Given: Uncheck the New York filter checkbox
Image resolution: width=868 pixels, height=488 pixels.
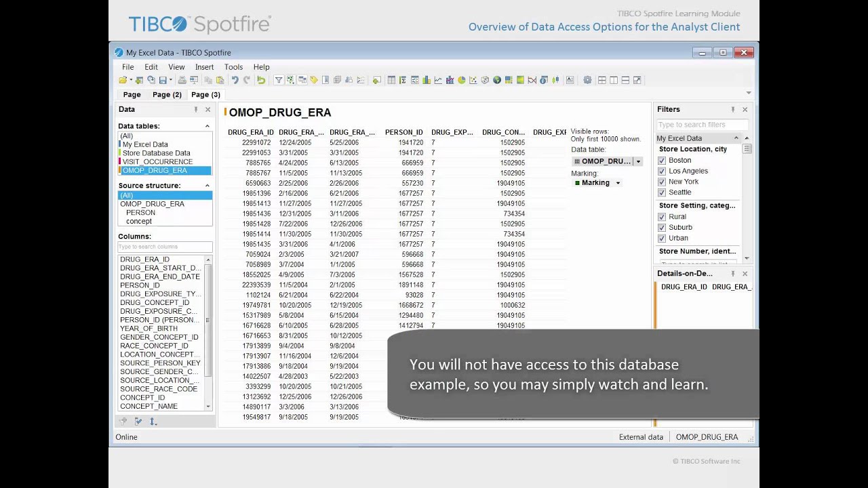Looking at the screenshot, I should tap(662, 182).
